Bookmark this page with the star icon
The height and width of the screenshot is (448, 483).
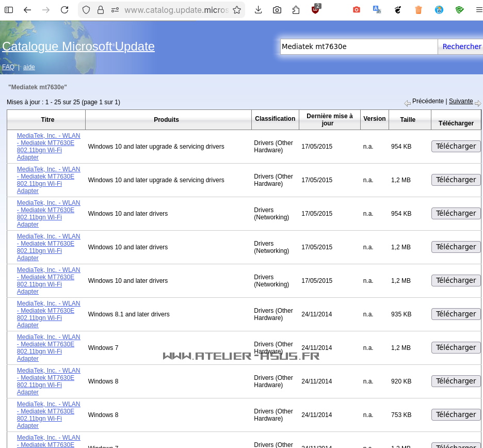236,10
